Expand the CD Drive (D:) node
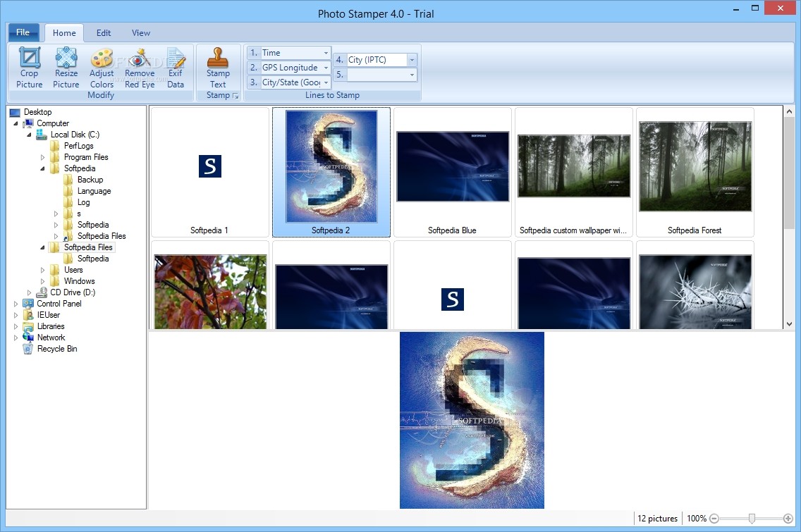This screenshot has height=532, width=801. coord(29,292)
